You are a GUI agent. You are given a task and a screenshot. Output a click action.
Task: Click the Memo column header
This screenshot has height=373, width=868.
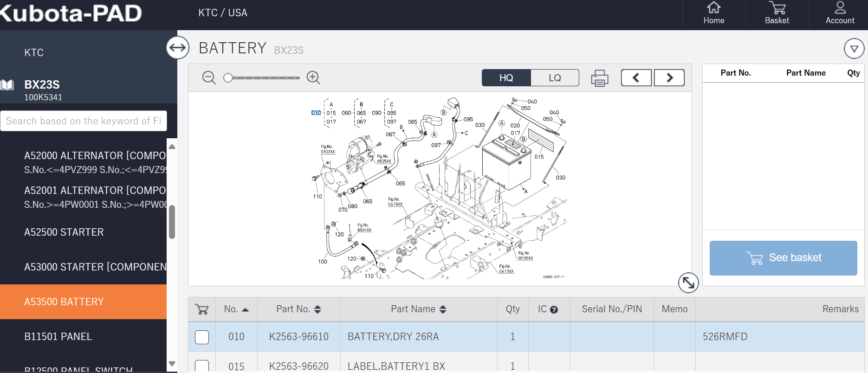[x=674, y=309]
